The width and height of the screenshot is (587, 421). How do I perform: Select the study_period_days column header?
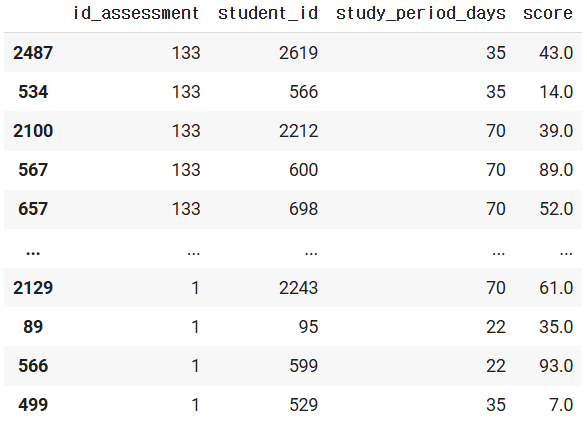click(x=421, y=14)
